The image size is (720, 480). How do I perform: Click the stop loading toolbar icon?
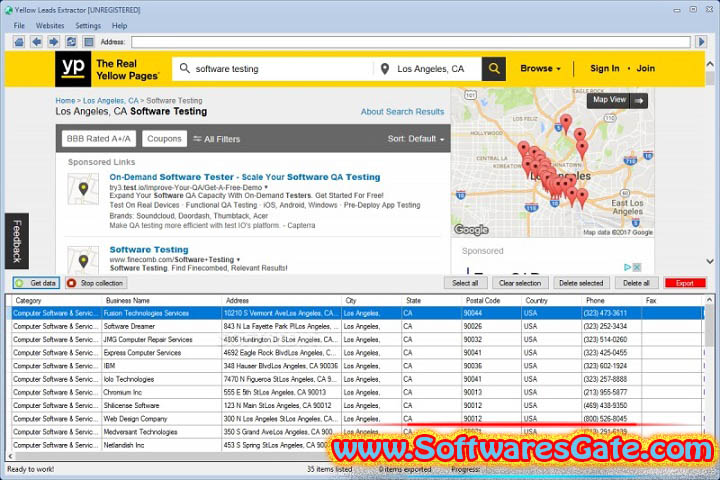(89, 42)
